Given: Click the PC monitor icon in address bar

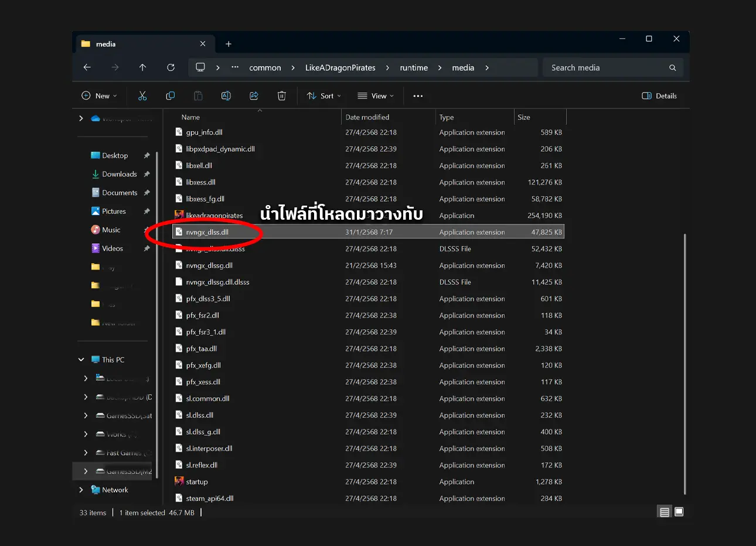Looking at the screenshot, I should pyautogui.click(x=200, y=67).
